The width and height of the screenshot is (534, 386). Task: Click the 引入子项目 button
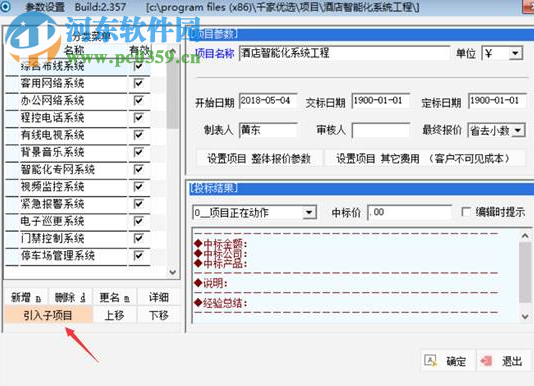coord(48,315)
